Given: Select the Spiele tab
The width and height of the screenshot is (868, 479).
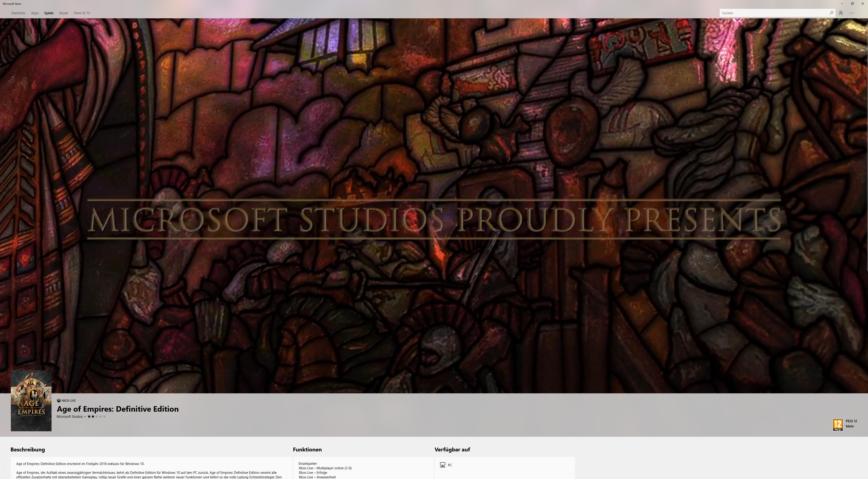Looking at the screenshot, I should [x=49, y=13].
